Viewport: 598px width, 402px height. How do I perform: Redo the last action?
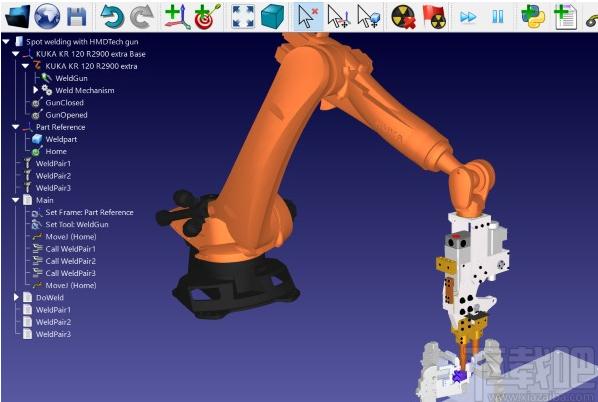click(x=142, y=17)
